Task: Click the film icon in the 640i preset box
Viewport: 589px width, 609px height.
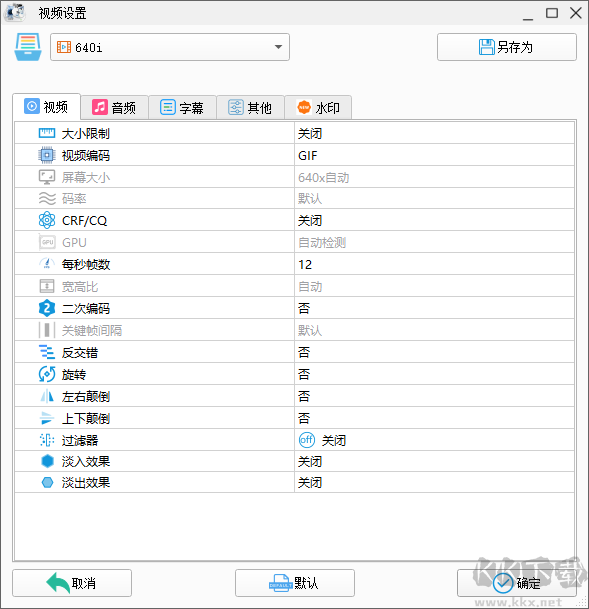Action: coord(64,47)
